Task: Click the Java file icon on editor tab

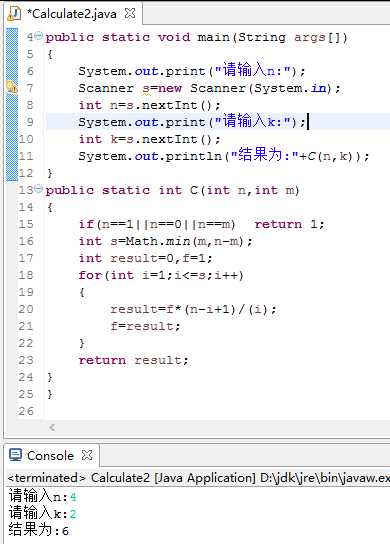Action: pos(14,14)
